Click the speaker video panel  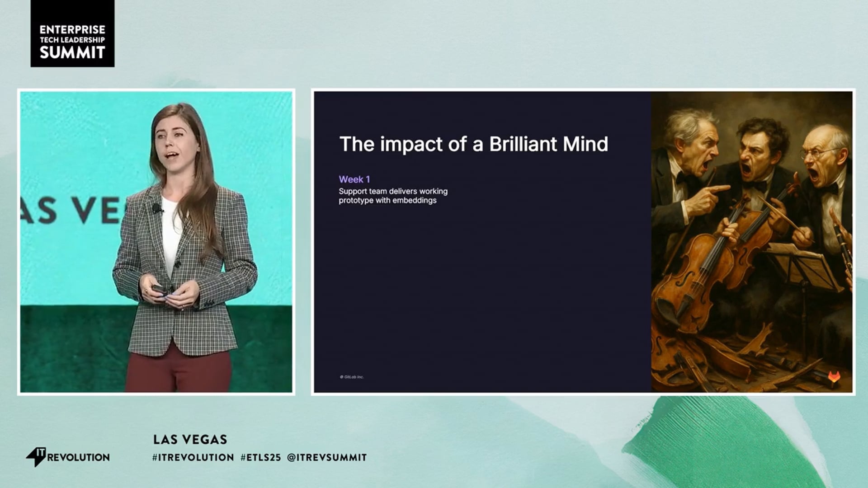[x=156, y=242]
